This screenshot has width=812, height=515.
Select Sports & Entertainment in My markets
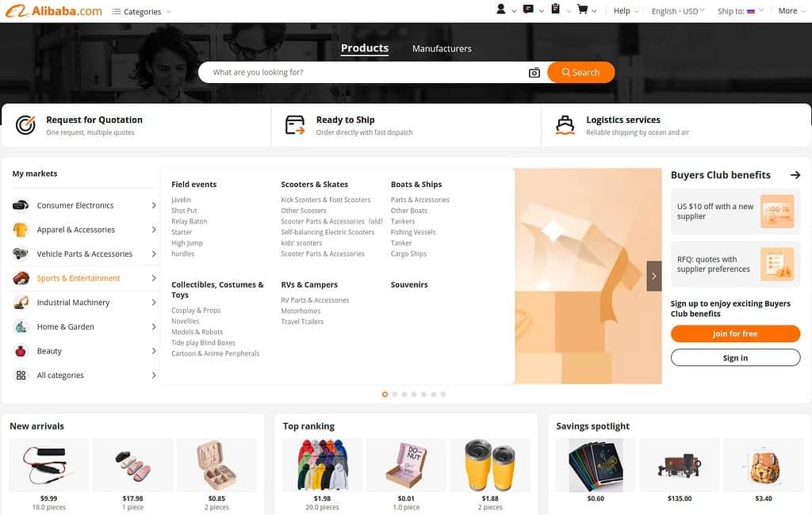(x=79, y=278)
